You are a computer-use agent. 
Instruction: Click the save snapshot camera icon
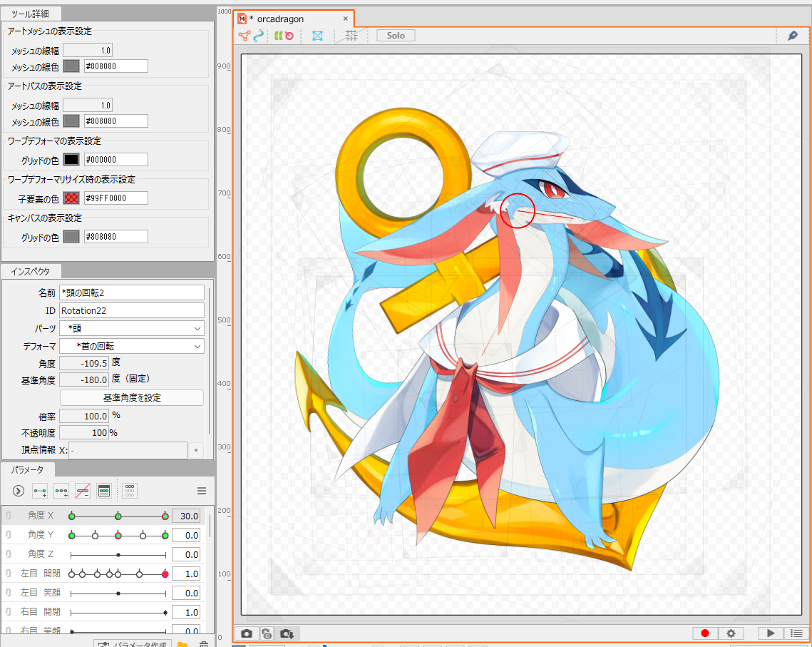point(287,633)
